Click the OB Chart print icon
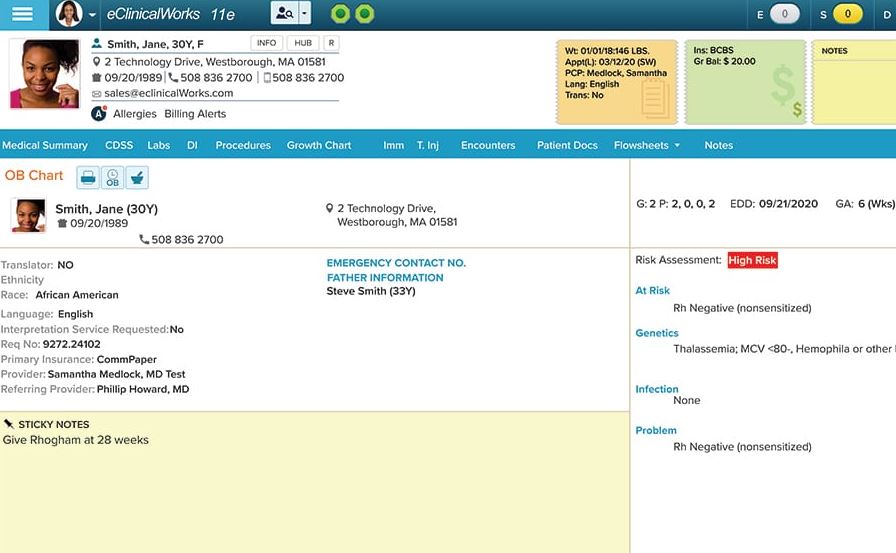 (x=88, y=178)
